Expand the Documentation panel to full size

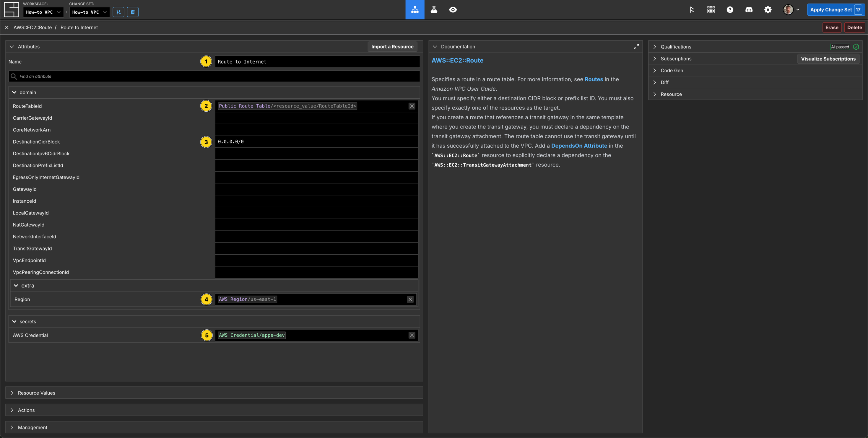[x=636, y=46]
